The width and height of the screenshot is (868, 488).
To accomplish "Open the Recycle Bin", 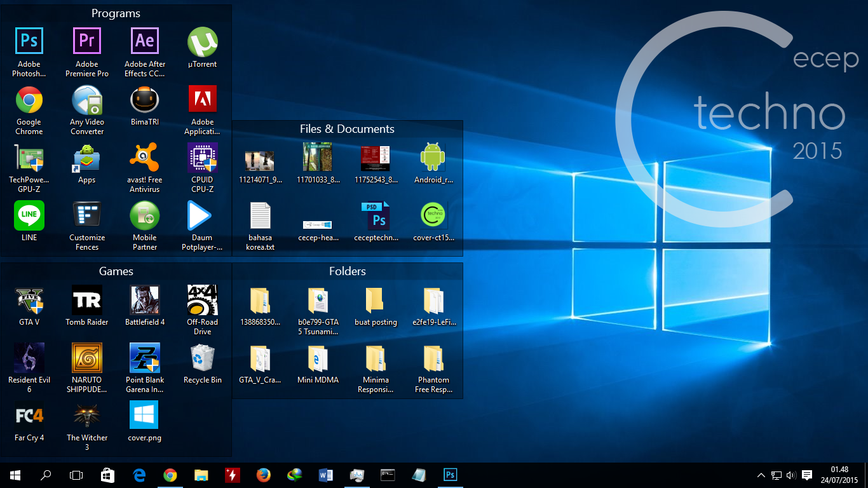I will click(203, 358).
